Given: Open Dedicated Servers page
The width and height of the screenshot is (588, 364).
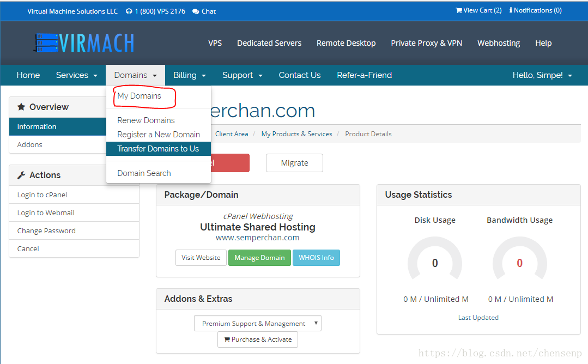Looking at the screenshot, I should [269, 43].
